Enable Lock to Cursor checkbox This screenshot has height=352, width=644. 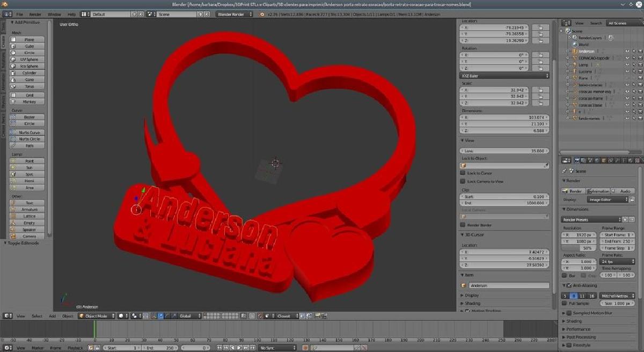463,174
